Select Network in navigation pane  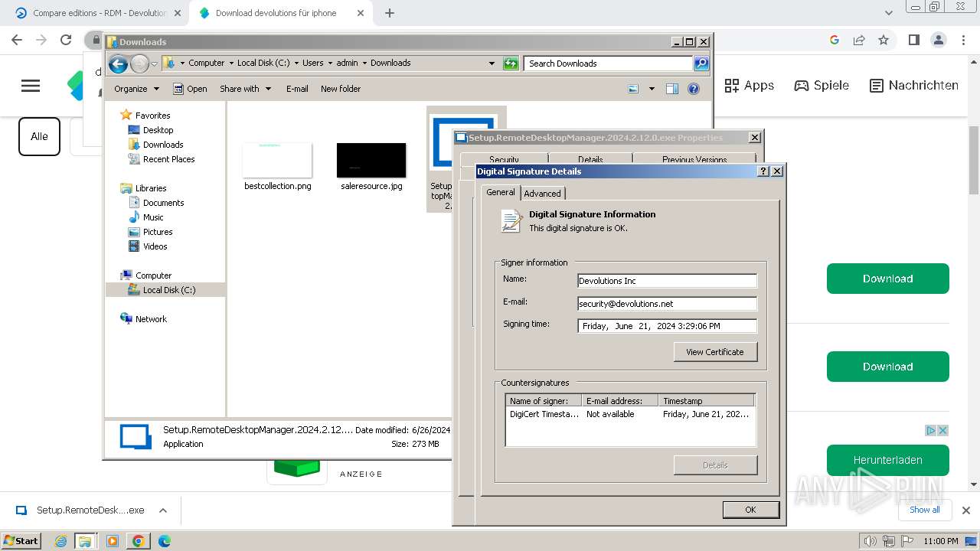point(151,319)
